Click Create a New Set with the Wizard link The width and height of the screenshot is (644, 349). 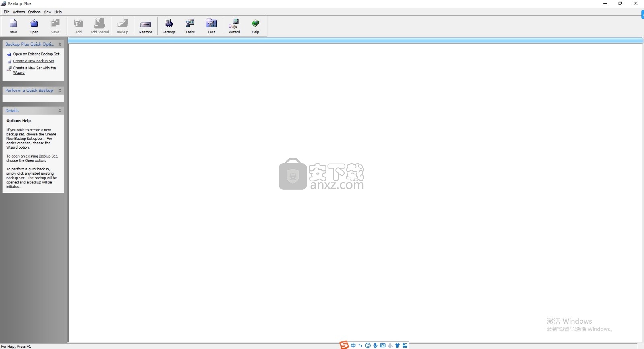(35, 71)
